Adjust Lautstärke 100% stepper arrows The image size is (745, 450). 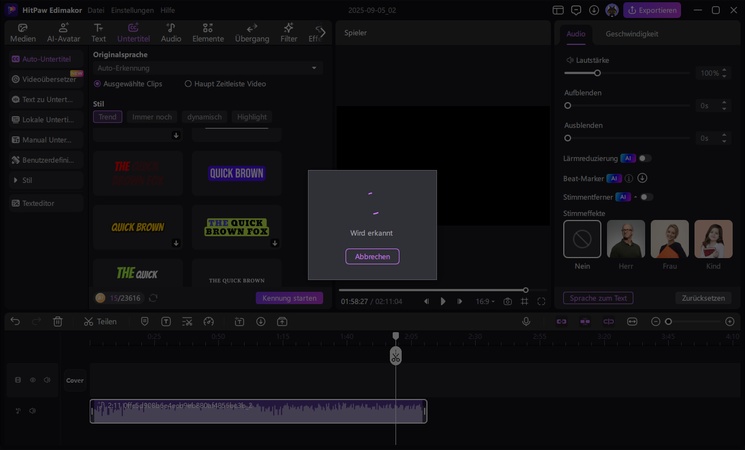pyautogui.click(x=724, y=73)
